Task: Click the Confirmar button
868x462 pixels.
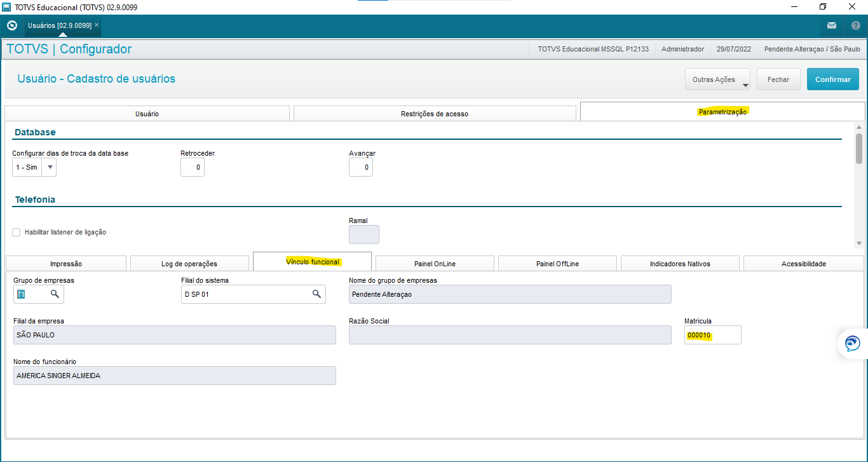Action: [x=833, y=79]
